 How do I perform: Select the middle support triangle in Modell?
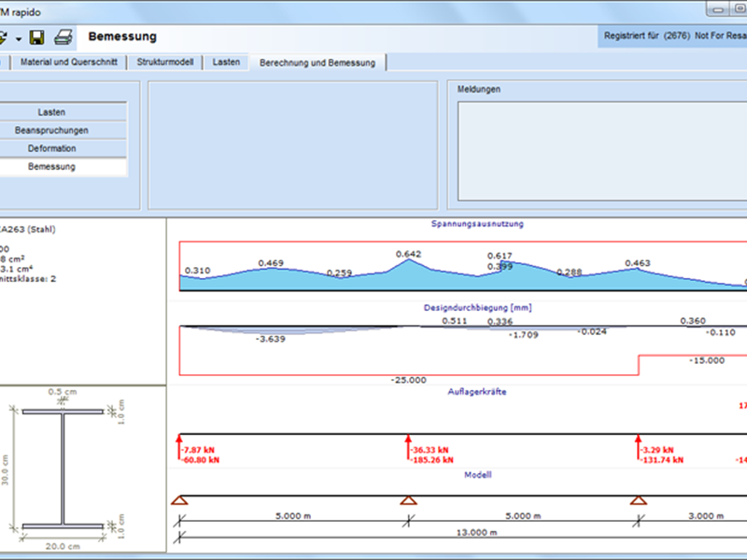pyautogui.click(x=408, y=501)
